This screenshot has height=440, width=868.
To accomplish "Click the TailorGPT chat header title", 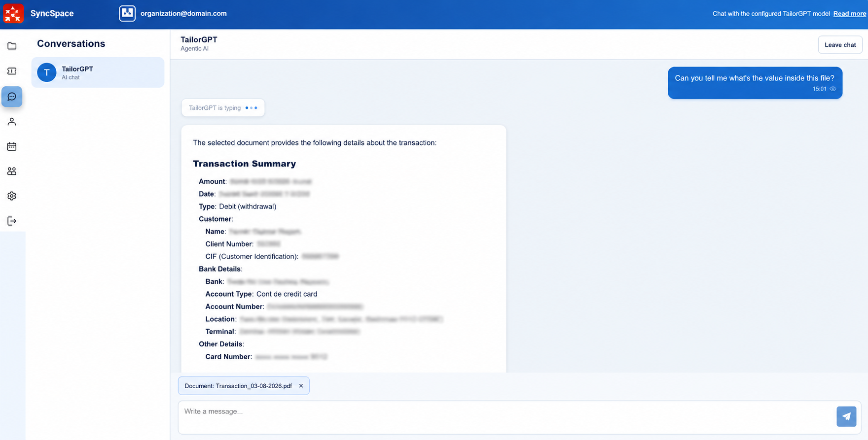I will 199,39.
